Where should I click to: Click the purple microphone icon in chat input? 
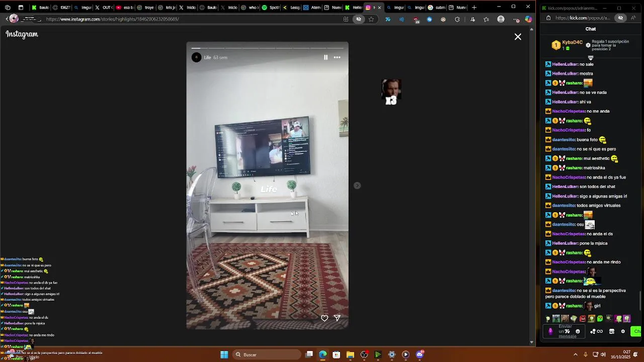[x=550, y=331]
